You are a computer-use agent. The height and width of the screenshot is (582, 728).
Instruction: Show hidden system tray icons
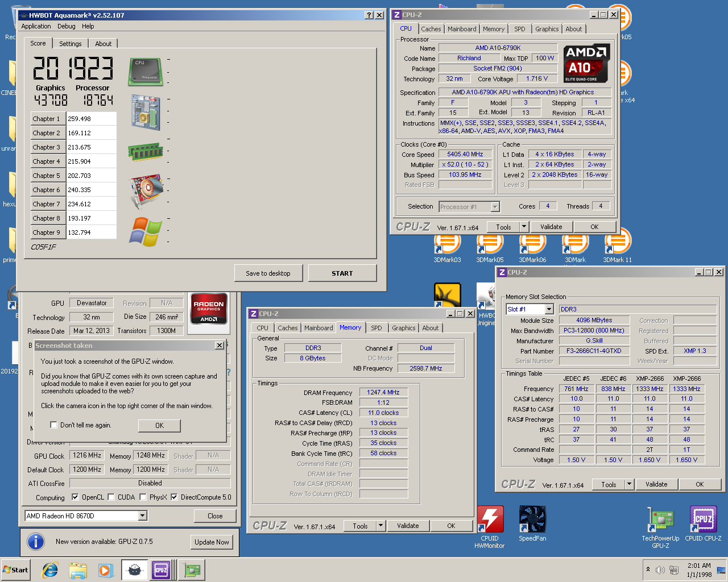[x=648, y=569]
